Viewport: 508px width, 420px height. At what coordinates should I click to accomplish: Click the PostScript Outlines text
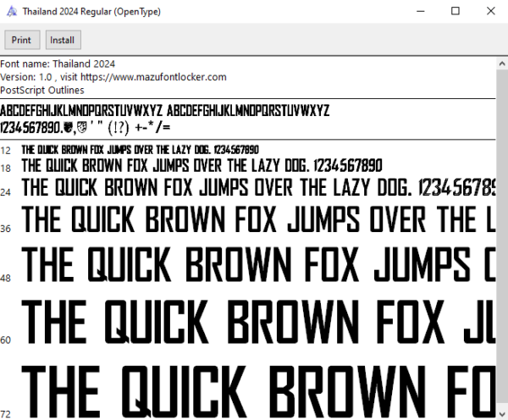point(42,90)
